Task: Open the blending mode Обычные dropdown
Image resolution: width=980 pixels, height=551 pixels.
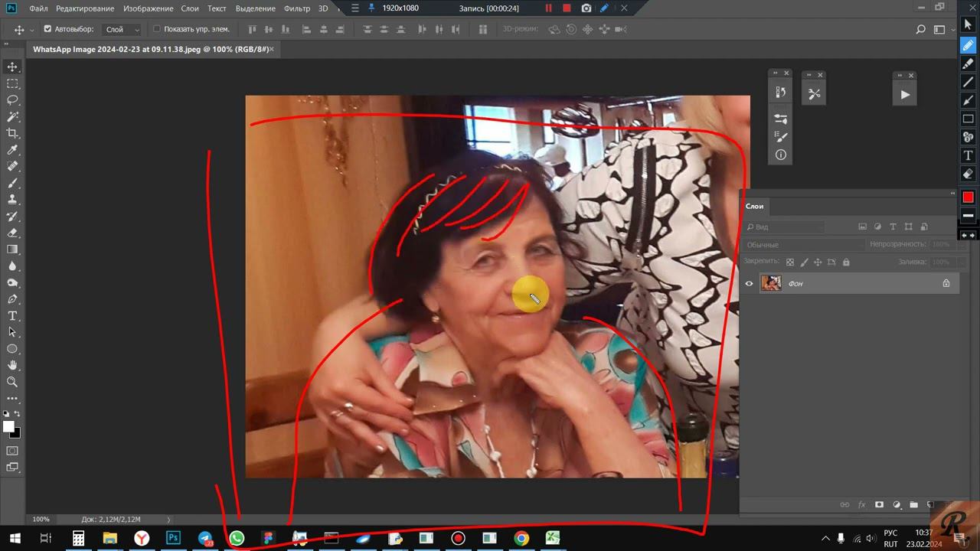Action: click(x=802, y=244)
